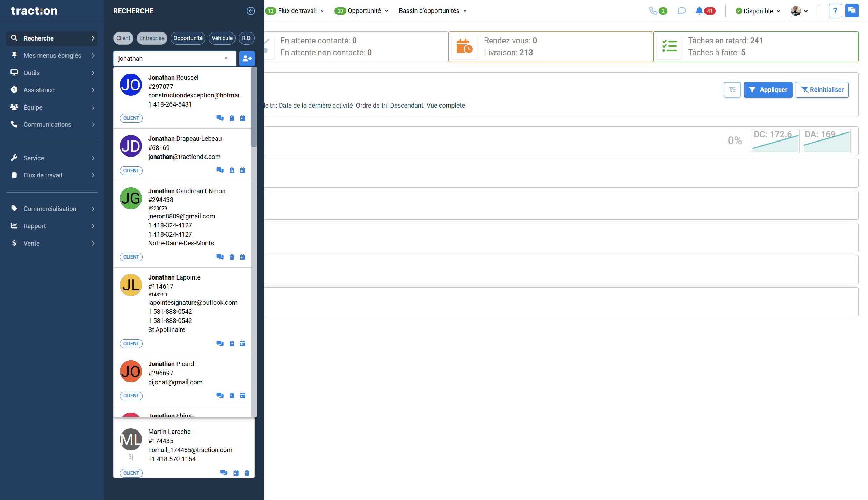Open notifications bell with 41 badge
Screen dimensions: 868x500
point(699,11)
